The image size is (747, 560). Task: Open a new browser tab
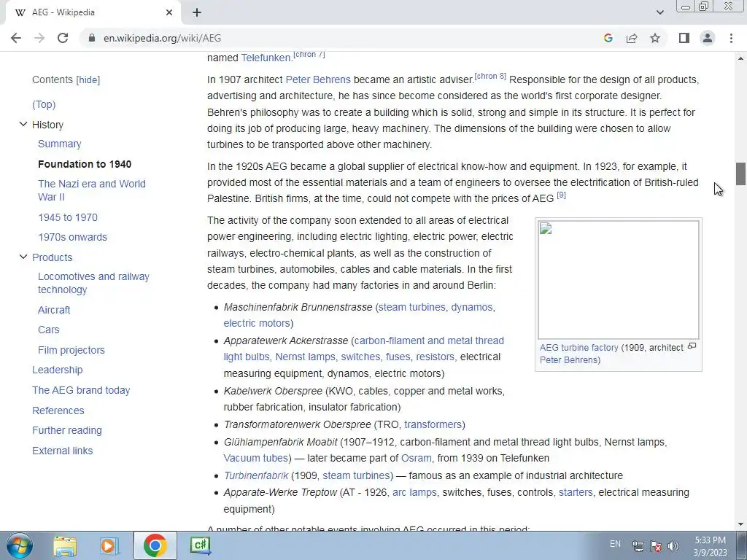click(x=197, y=12)
